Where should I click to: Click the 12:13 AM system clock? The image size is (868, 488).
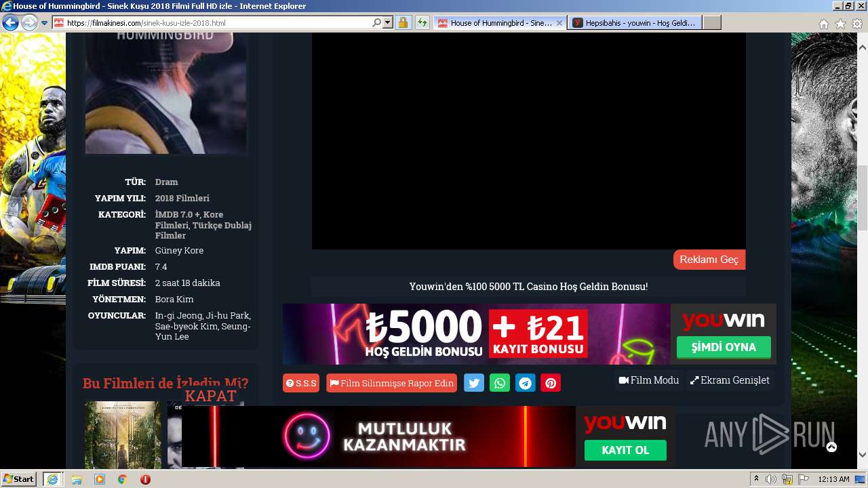pos(833,479)
